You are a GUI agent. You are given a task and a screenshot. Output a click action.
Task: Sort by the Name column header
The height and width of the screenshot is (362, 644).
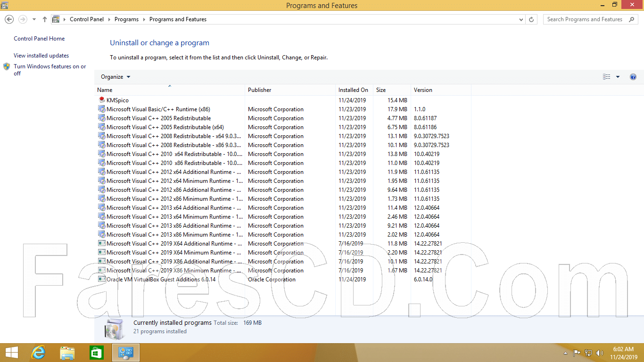(170, 90)
